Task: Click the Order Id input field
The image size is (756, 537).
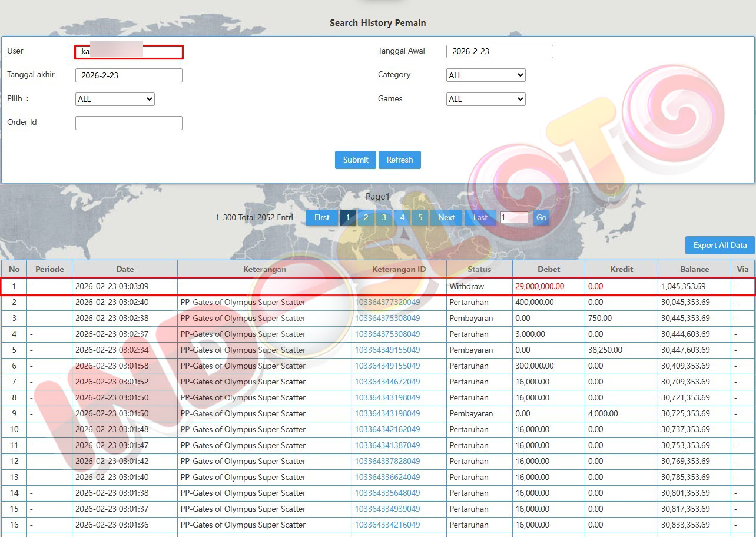Action: (x=129, y=123)
